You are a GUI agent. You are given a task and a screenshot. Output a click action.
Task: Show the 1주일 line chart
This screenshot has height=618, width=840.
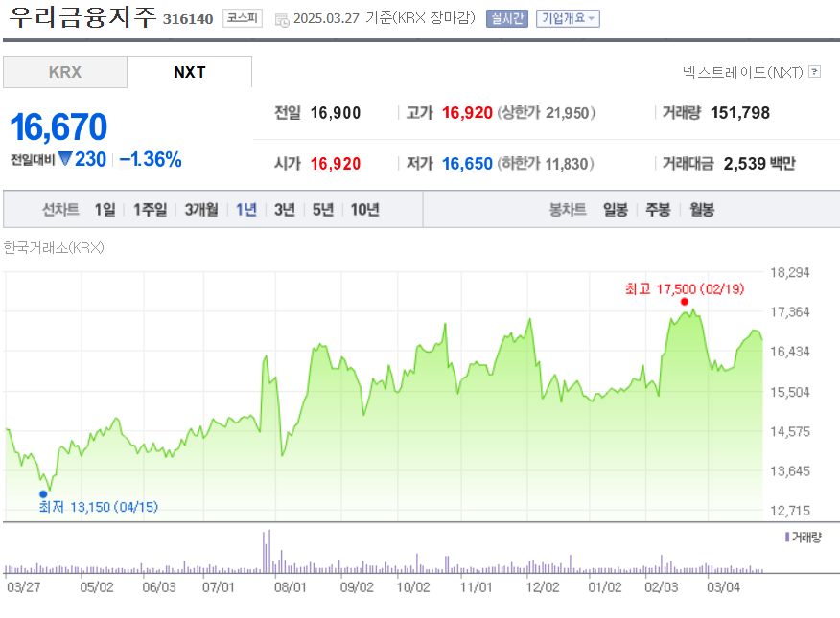pyautogui.click(x=150, y=209)
